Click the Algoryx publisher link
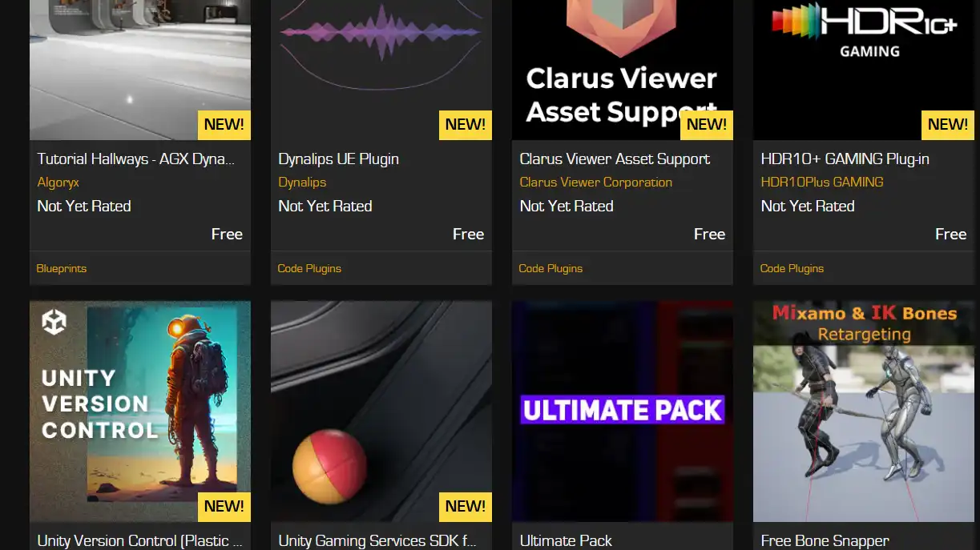This screenshot has width=980, height=550. [58, 183]
